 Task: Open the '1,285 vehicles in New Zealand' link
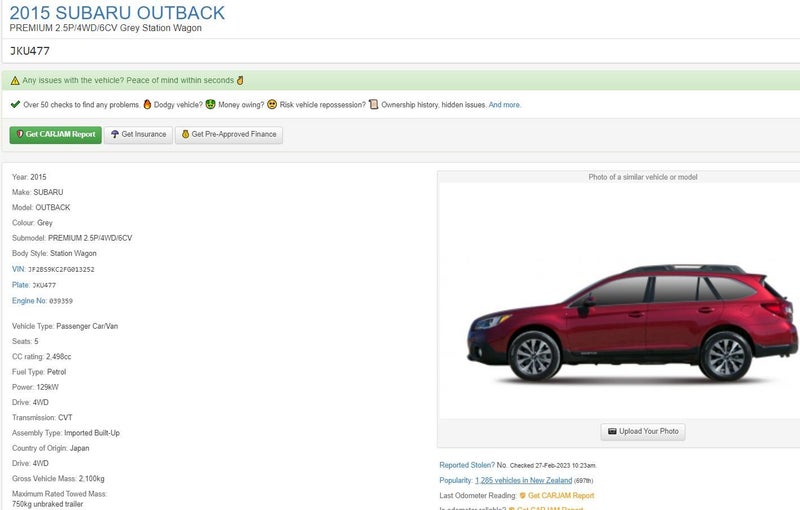pyautogui.click(x=523, y=480)
